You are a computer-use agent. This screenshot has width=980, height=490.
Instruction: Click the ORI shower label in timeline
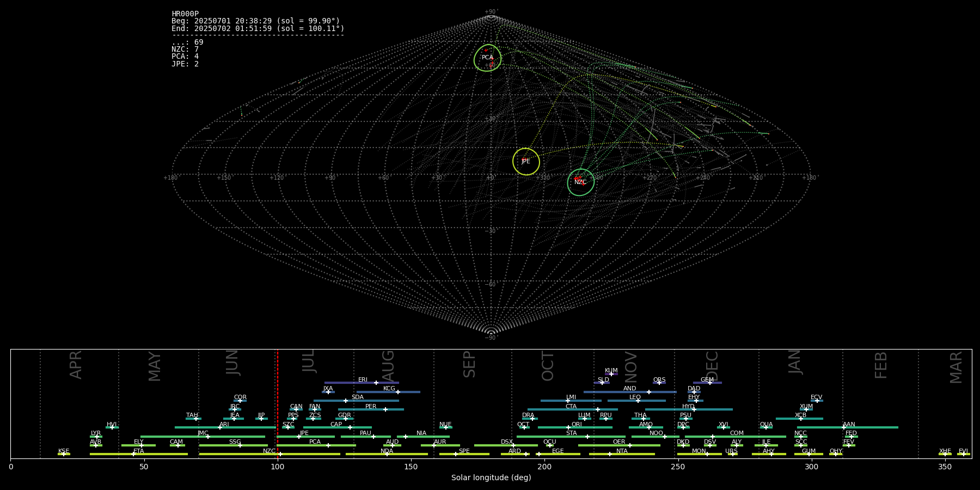577,425
